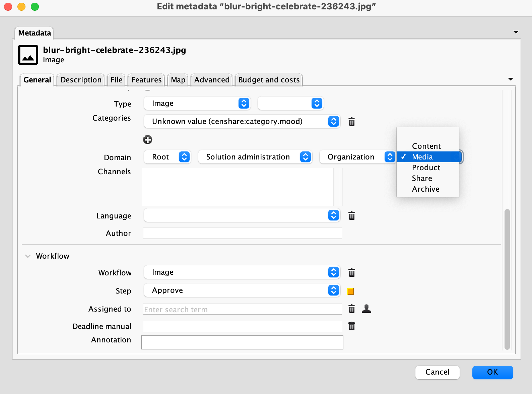Click into the Author text field
Viewport: 532px width, 394px height.
242,233
